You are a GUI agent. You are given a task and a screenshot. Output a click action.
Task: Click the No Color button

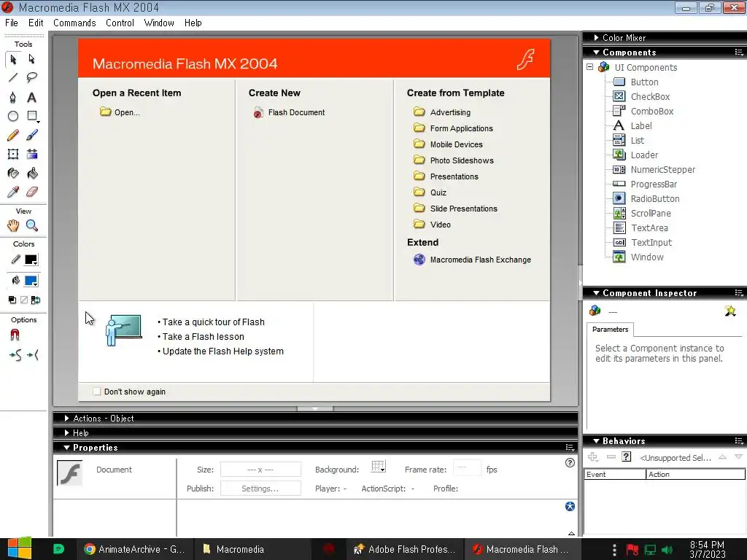[x=24, y=300]
